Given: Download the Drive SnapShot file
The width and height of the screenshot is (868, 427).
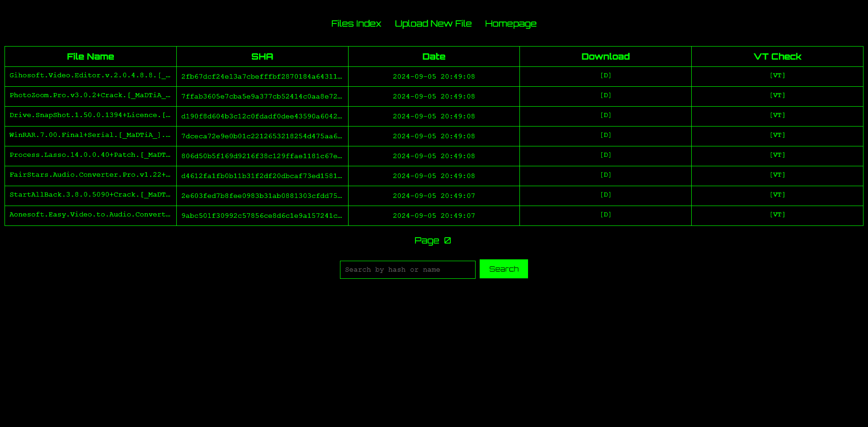Looking at the screenshot, I should click(x=605, y=115).
